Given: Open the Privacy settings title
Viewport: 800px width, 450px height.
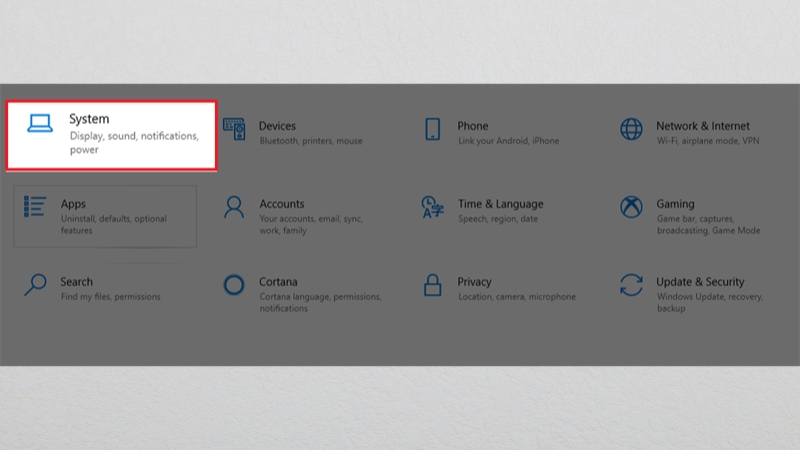Looking at the screenshot, I should pyautogui.click(x=474, y=282).
